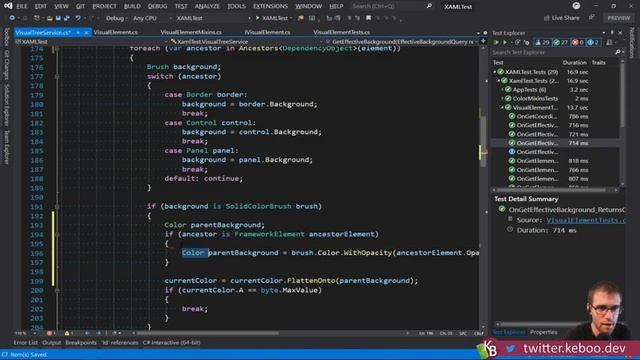Click the Save toolbar icon

(x=58, y=18)
